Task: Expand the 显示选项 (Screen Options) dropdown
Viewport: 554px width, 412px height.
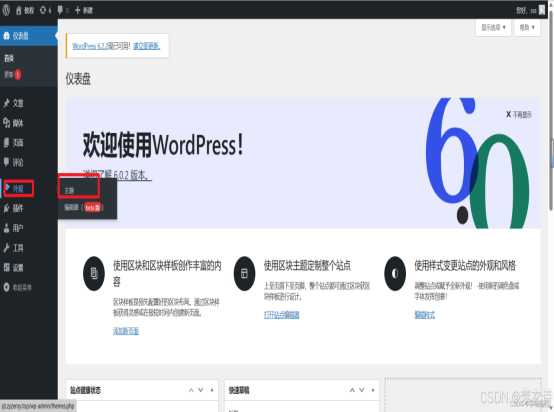Action: [x=493, y=28]
